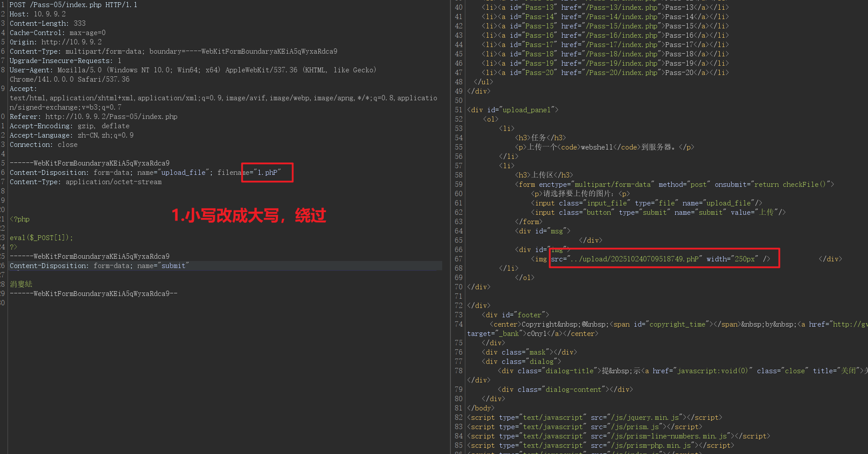This screenshot has height=454, width=868.
Task: Click the Pass-15 link line in response
Action: pyautogui.click(x=606, y=26)
